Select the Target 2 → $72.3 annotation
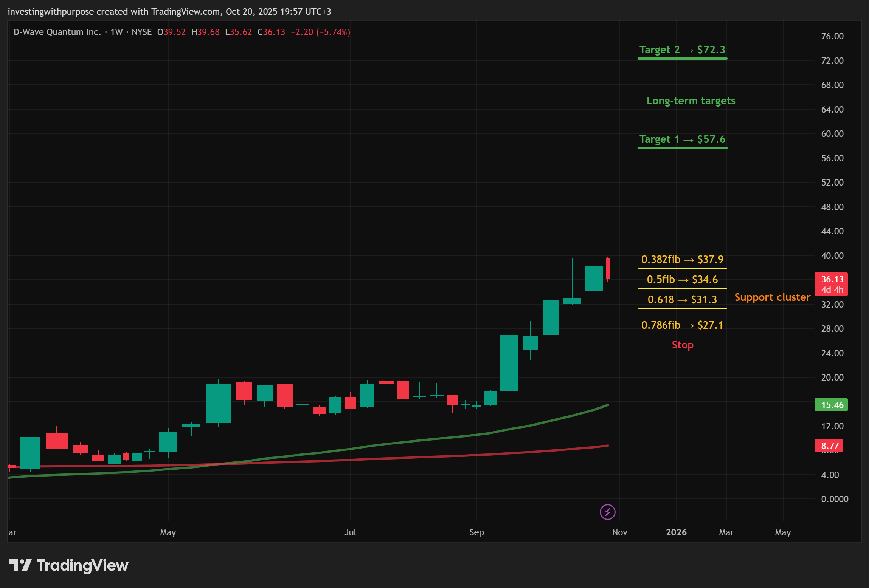Viewport: 869px width, 588px height. [682, 50]
